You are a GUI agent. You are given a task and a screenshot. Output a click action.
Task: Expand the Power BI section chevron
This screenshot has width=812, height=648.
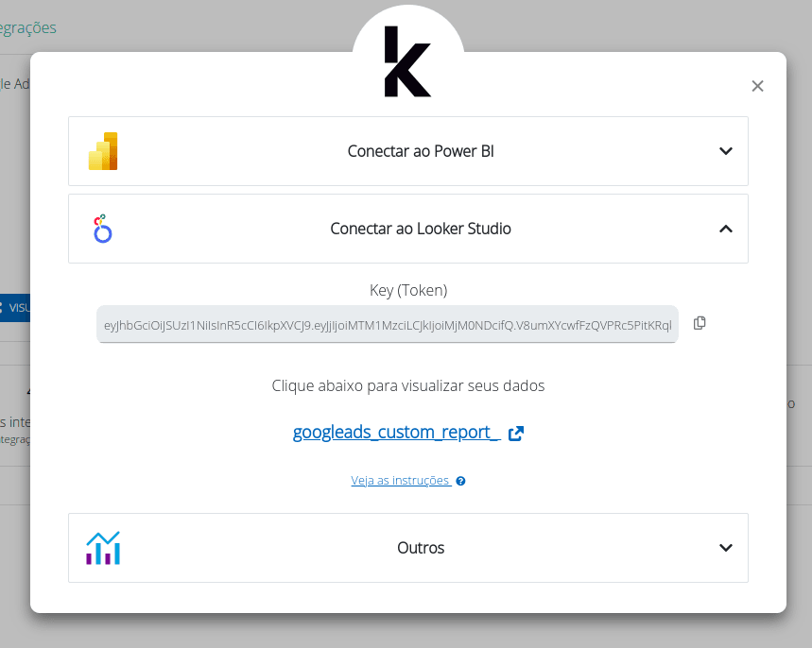(x=726, y=151)
